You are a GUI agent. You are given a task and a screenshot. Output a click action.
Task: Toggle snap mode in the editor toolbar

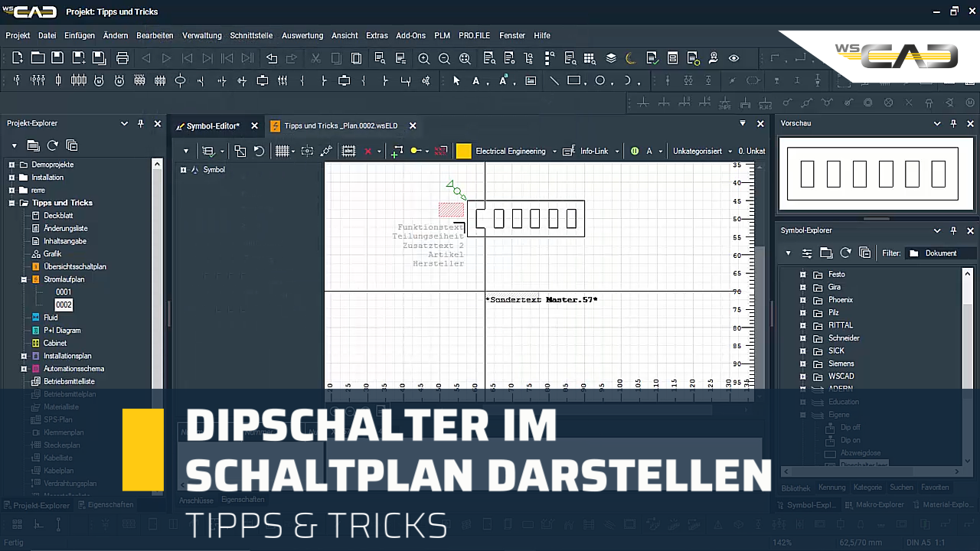pos(306,151)
